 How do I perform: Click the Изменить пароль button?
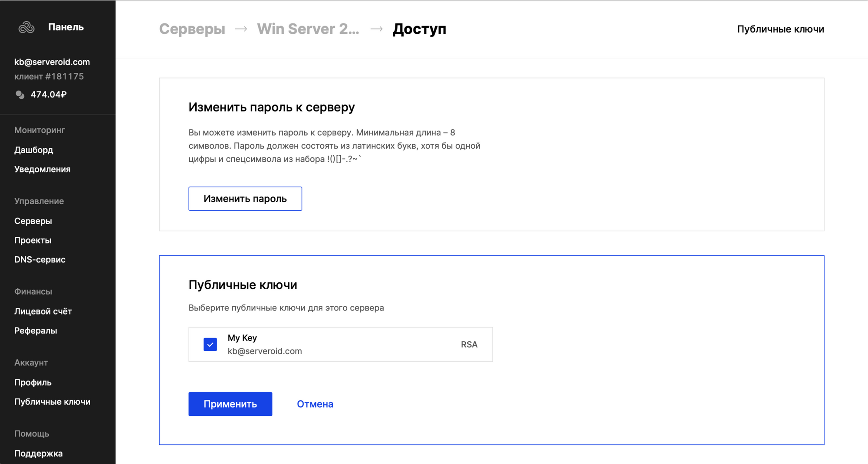point(245,199)
